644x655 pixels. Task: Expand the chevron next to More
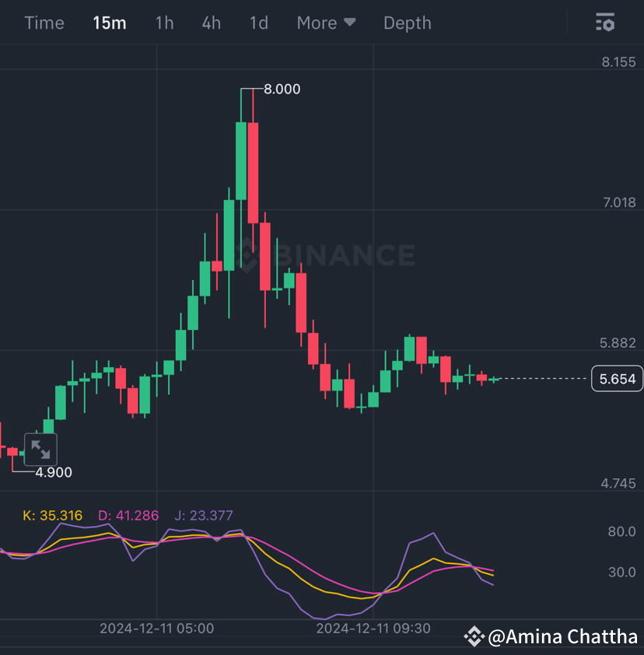[352, 23]
